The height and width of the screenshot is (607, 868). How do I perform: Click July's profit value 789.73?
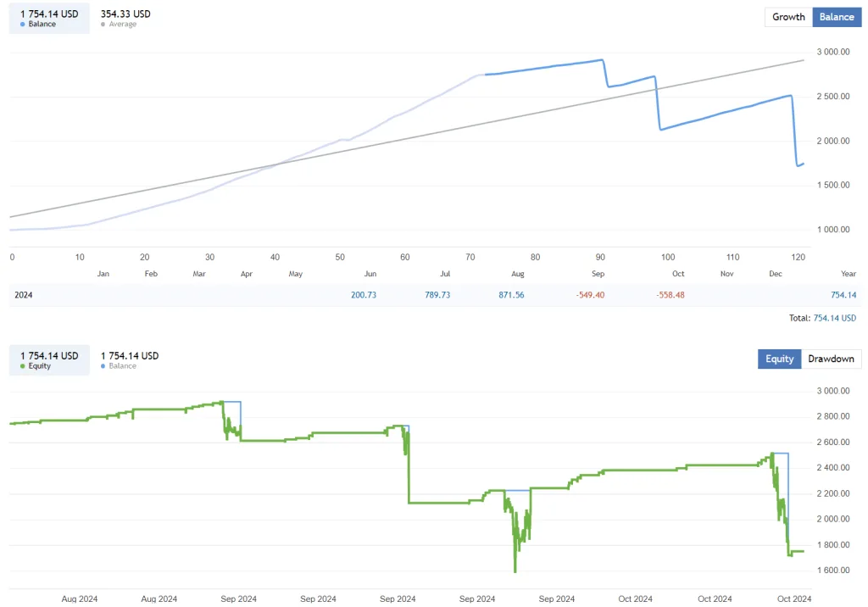coord(437,294)
